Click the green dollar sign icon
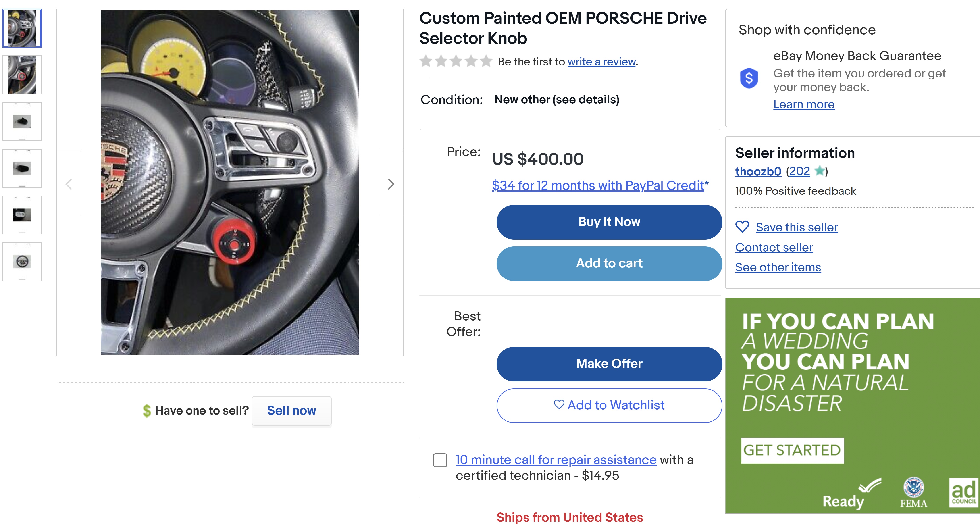This screenshot has height=527, width=980. 146,410
